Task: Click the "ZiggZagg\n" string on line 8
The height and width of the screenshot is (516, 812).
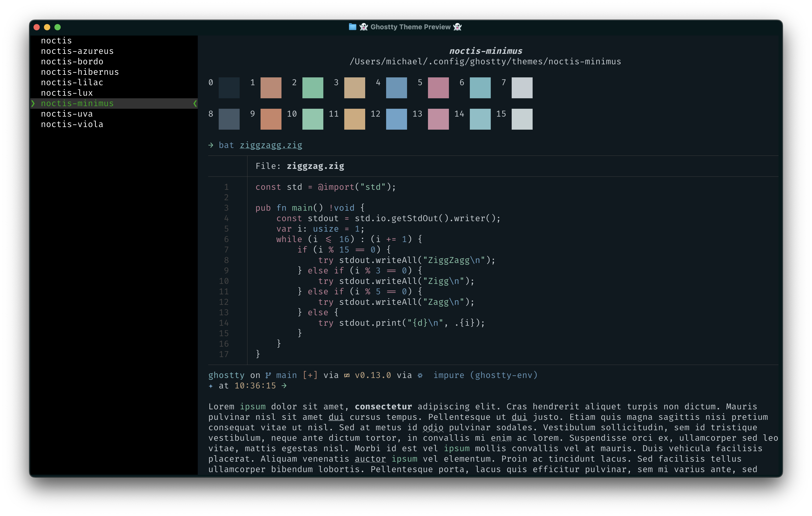Action: 454,260
